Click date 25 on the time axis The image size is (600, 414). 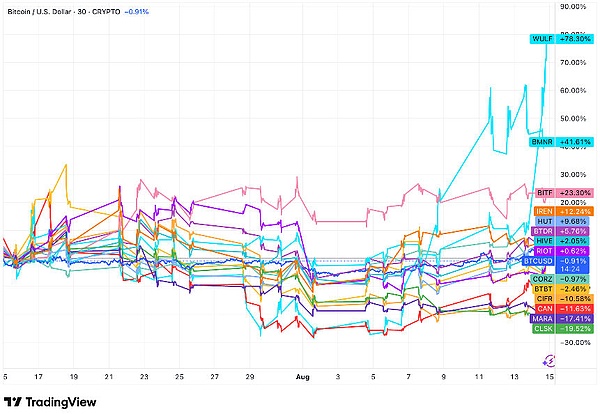click(x=179, y=377)
